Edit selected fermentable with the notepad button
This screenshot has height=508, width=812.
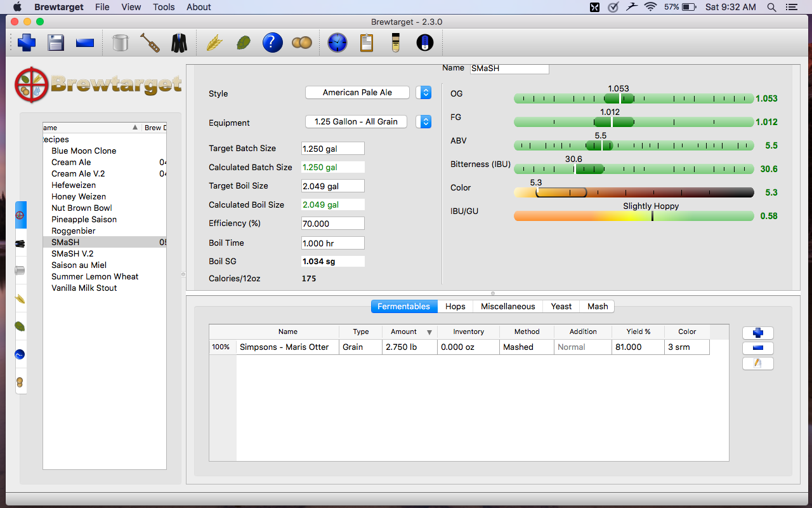pos(758,363)
